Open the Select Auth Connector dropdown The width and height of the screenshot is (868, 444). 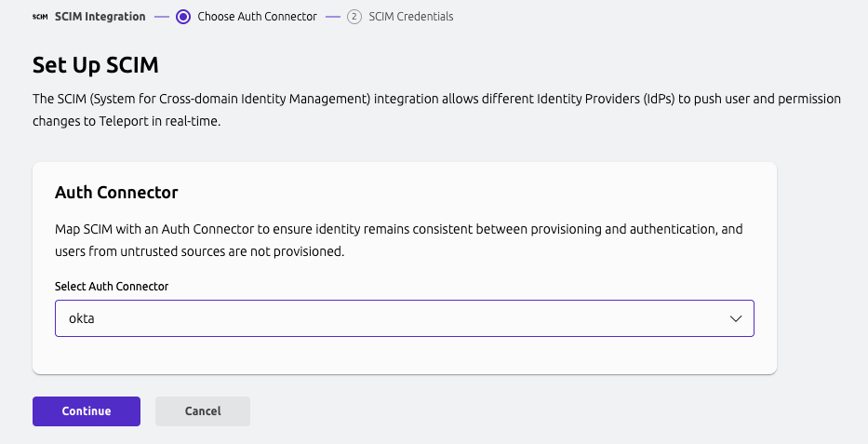[404, 318]
